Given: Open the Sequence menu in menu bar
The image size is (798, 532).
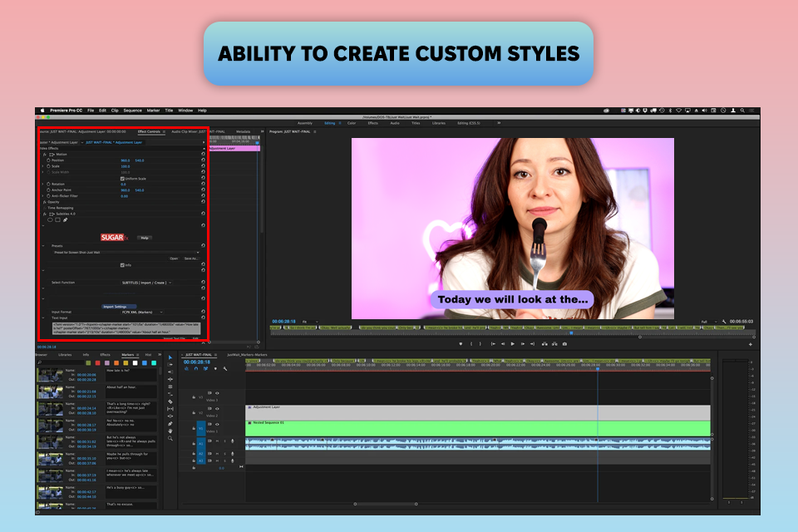Looking at the screenshot, I should tap(133, 111).
